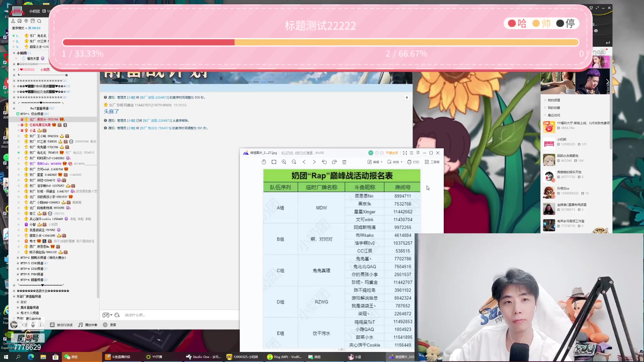The width and height of the screenshot is (644, 362).
Task: Pin the image viewer window on top
Action: pos(418,153)
